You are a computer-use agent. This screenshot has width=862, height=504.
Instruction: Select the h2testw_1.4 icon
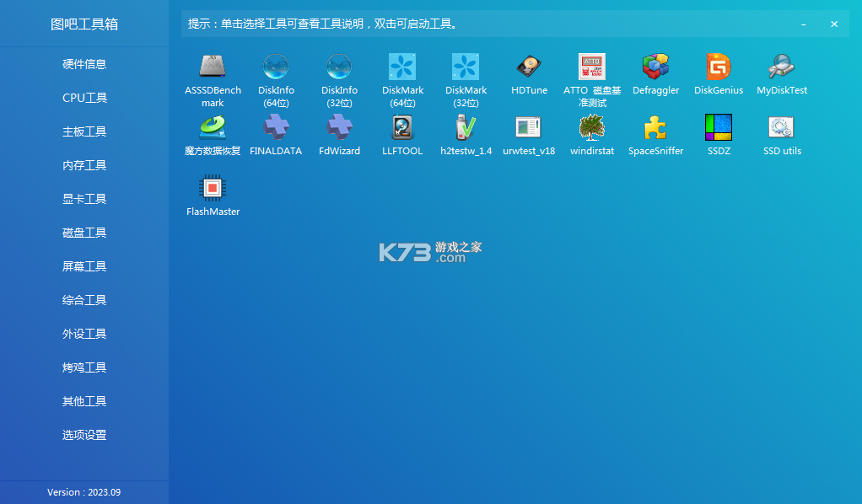466,127
